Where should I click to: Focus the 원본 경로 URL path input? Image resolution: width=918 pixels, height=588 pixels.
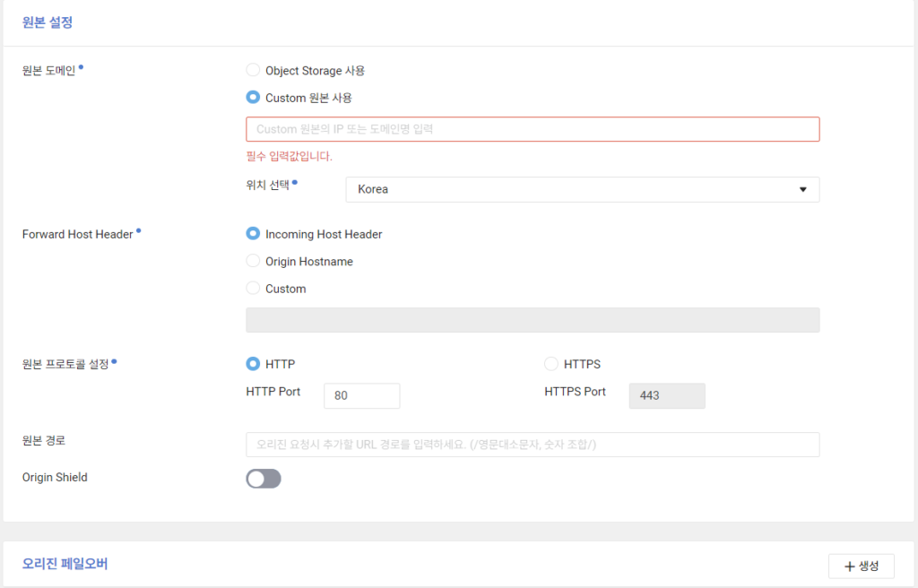pyautogui.click(x=533, y=445)
